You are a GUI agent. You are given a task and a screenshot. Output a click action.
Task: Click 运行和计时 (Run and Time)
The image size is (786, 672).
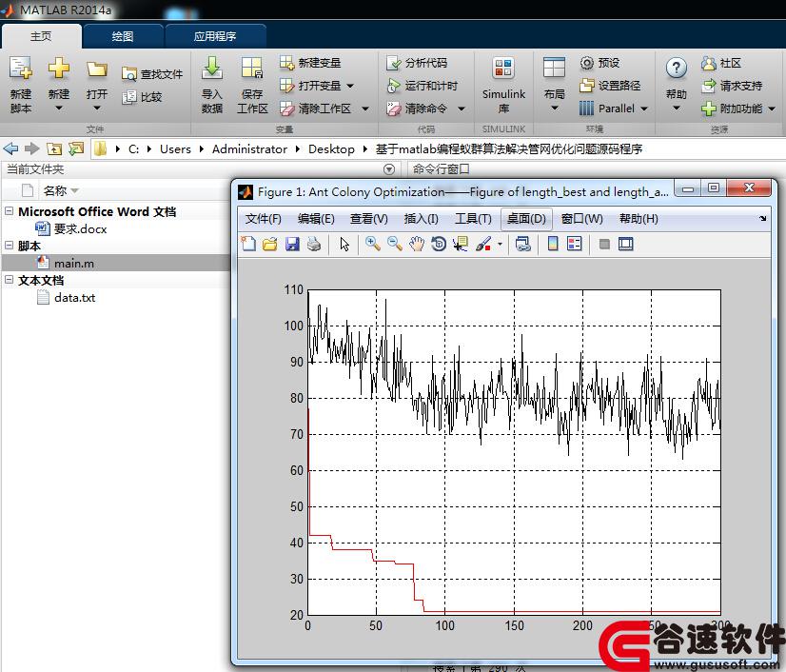pyautogui.click(x=422, y=86)
